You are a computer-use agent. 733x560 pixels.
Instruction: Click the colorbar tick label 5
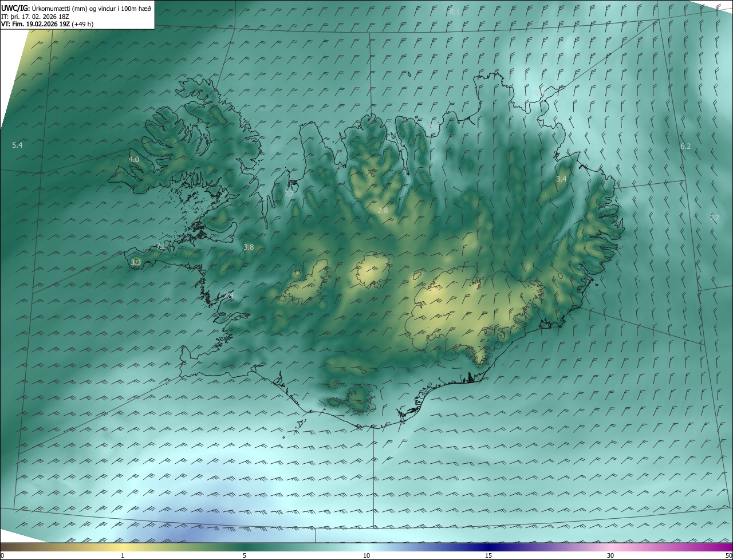(245, 555)
